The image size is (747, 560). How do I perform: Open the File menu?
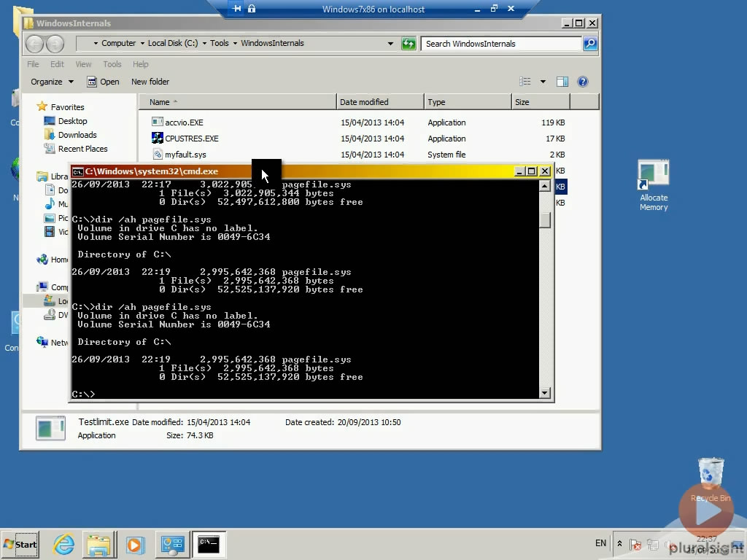(x=33, y=64)
